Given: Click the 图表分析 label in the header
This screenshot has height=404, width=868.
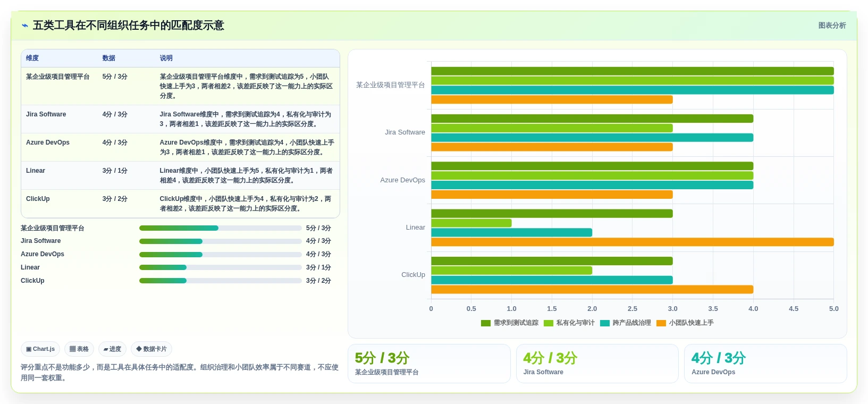Looking at the screenshot, I should tap(832, 26).
